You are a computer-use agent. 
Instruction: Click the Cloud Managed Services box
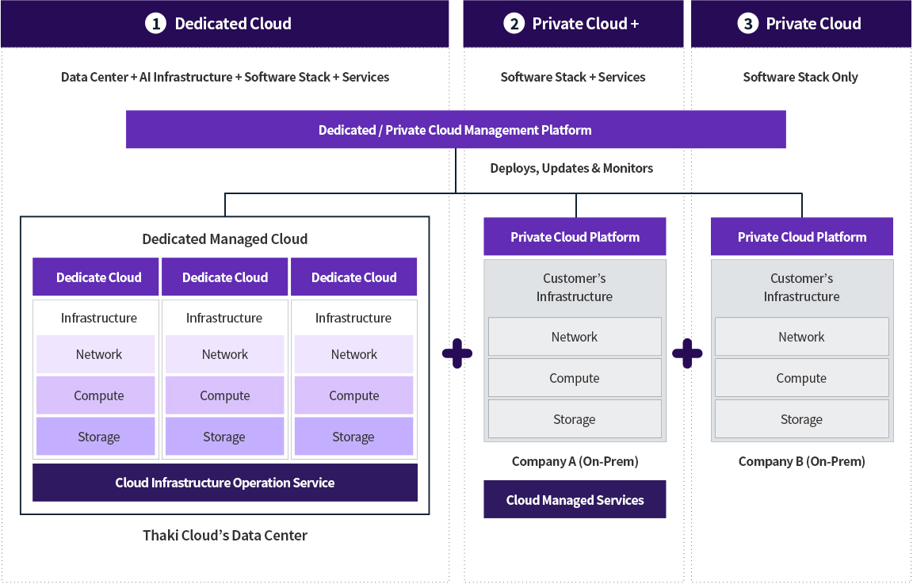coord(575,500)
